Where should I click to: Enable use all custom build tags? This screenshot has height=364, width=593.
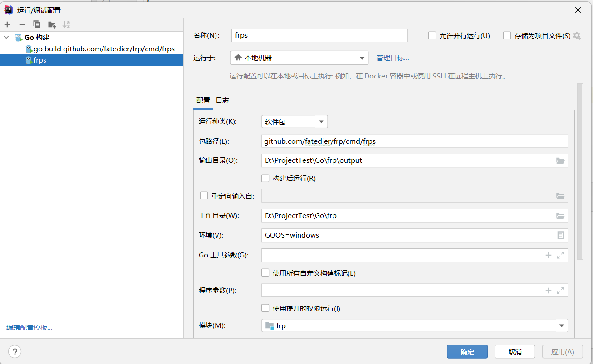(265, 273)
